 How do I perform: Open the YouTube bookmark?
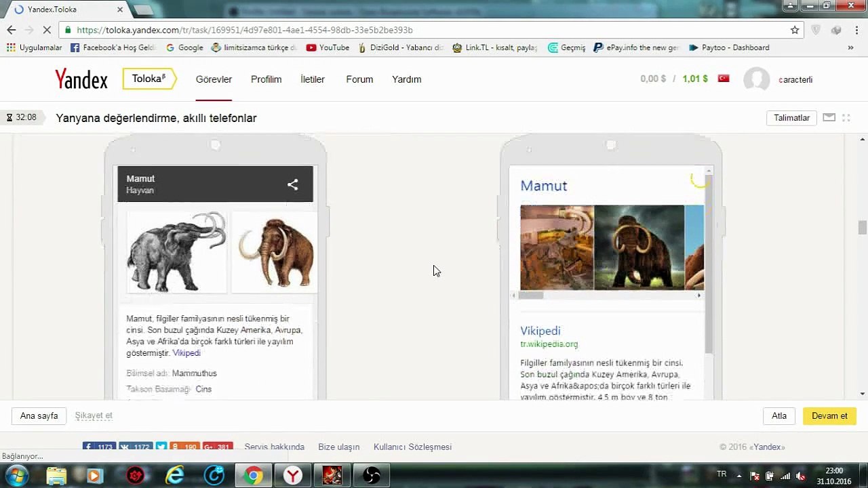click(328, 47)
